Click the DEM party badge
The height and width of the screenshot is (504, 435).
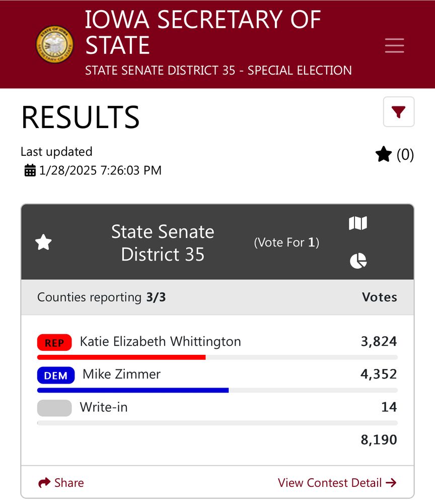tap(56, 375)
